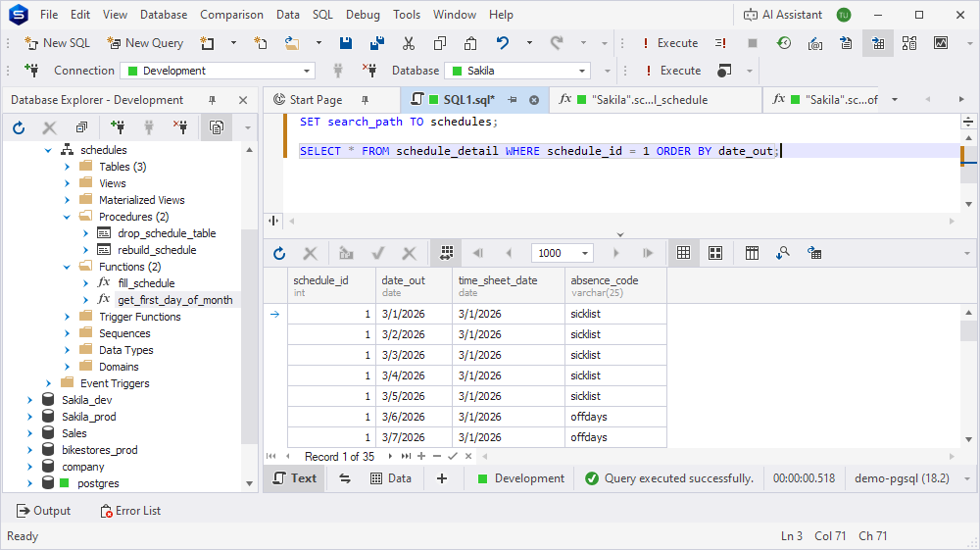This screenshot has height=550, width=980.
Task: Open the Database menu
Action: click(x=163, y=15)
